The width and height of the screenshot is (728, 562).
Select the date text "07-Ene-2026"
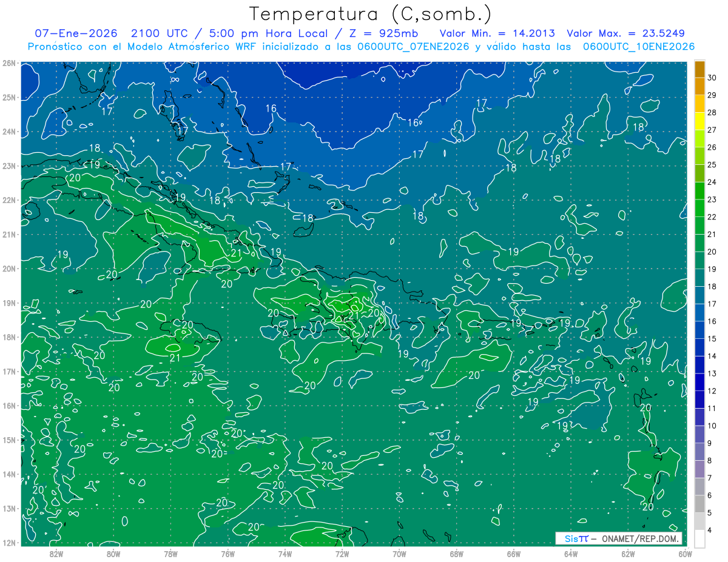77,33
